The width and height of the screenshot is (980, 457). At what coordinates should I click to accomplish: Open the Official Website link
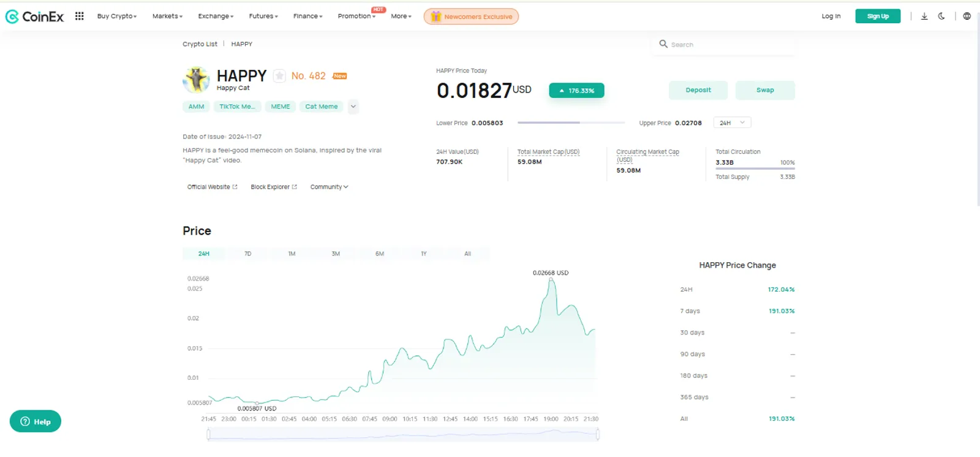coord(212,187)
